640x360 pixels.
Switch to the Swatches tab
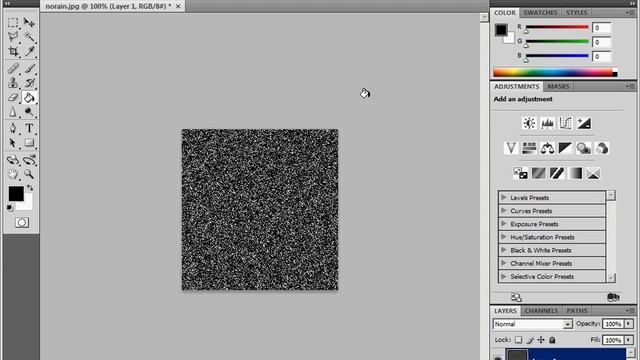point(540,13)
